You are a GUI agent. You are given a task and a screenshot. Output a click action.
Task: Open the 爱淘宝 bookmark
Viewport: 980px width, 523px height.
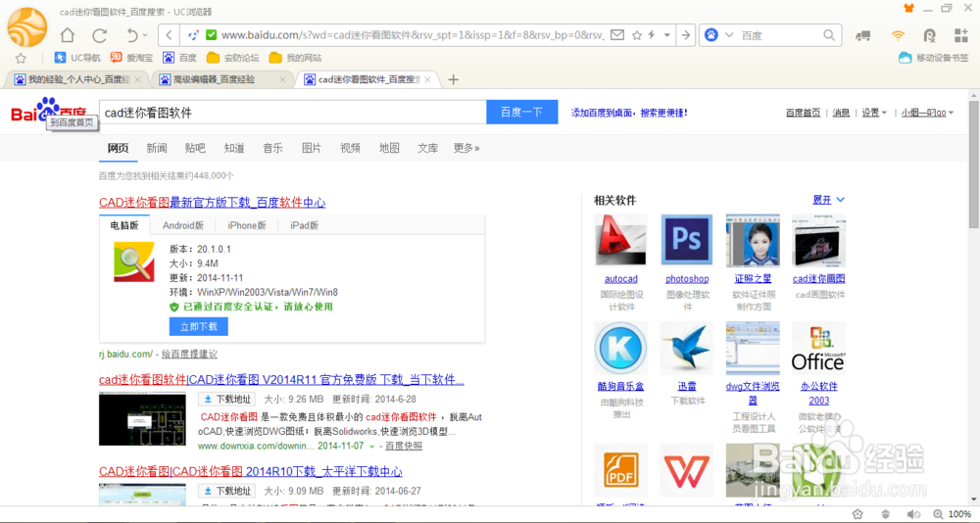(132, 58)
